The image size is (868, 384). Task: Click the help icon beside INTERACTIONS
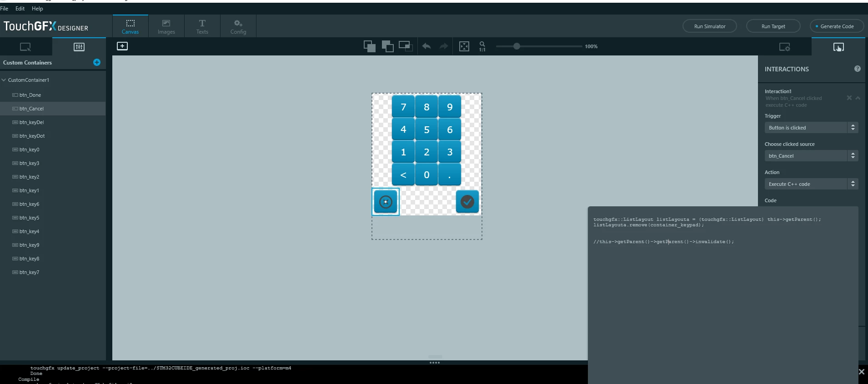click(858, 69)
